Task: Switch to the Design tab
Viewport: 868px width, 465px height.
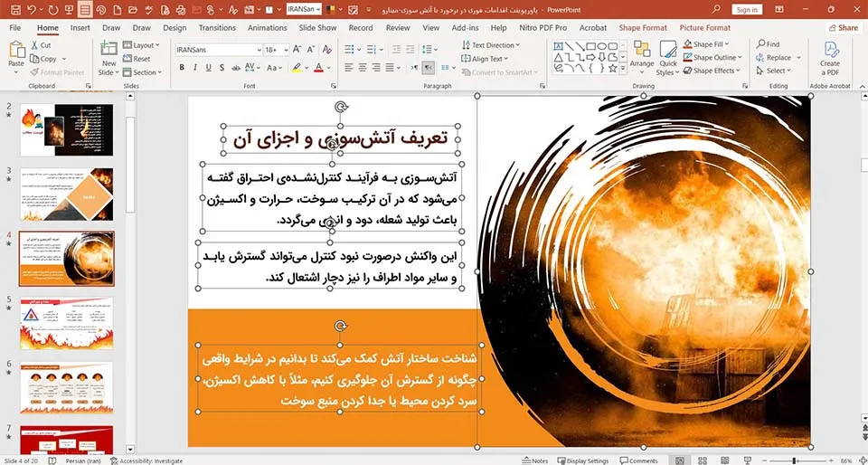Action: coord(175,28)
